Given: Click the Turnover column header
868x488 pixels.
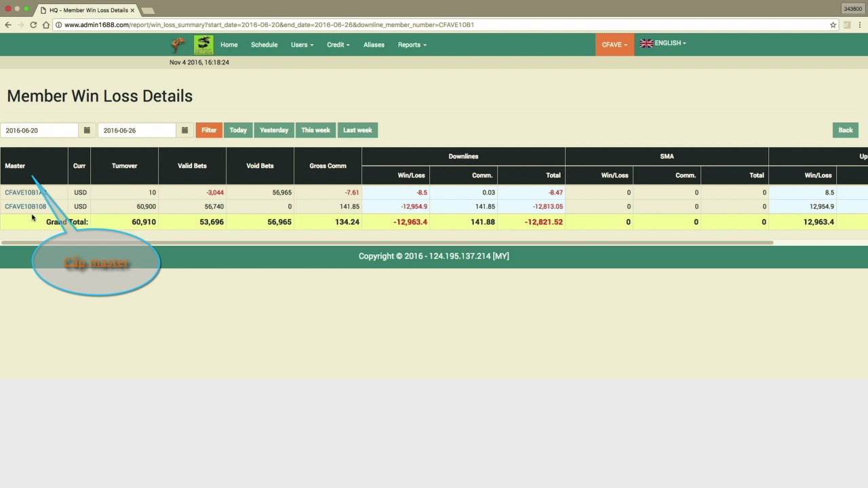Looking at the screenshot, I should tap(124, 166).
